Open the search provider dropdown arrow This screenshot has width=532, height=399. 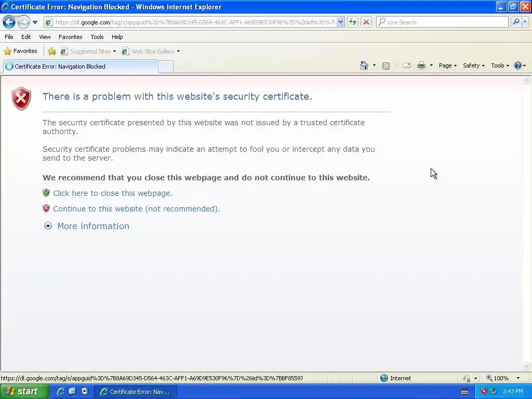click(525, 22)
